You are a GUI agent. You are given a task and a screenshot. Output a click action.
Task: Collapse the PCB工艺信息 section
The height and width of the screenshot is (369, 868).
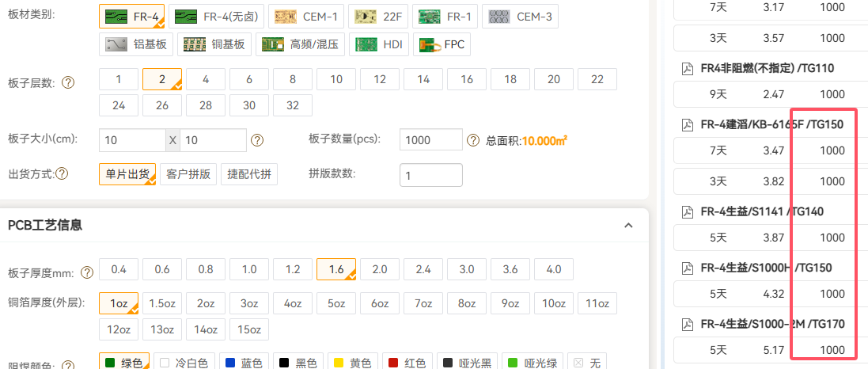pyautogui.click(x=628, y=226)
